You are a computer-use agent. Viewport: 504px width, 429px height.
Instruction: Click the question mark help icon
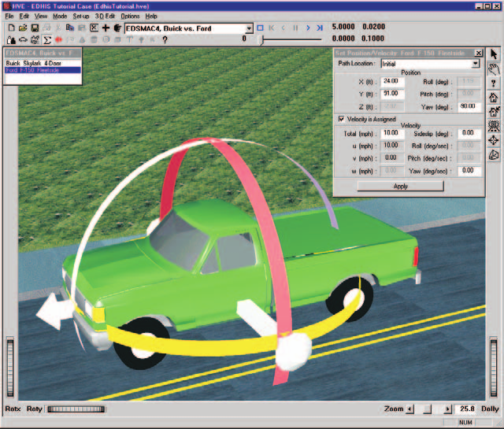[x=165, y=40]
